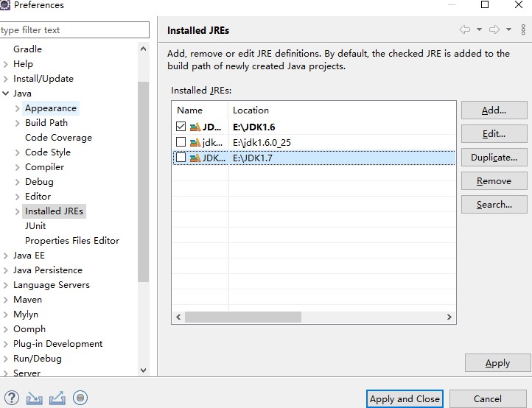
Task: Expand the Code Style node arrow
Action: coord(17,152)
